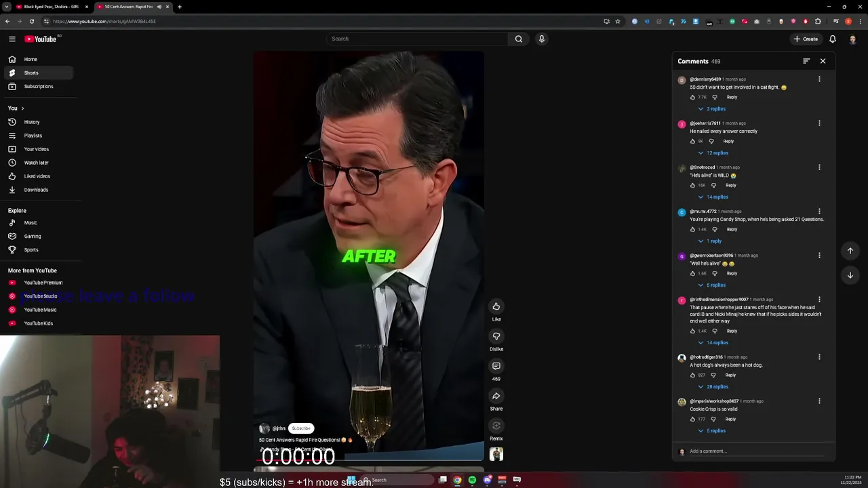The width and height of the screenshot is (868, 488).
Task: Search with the magnifier button
Action: (519, 39)
